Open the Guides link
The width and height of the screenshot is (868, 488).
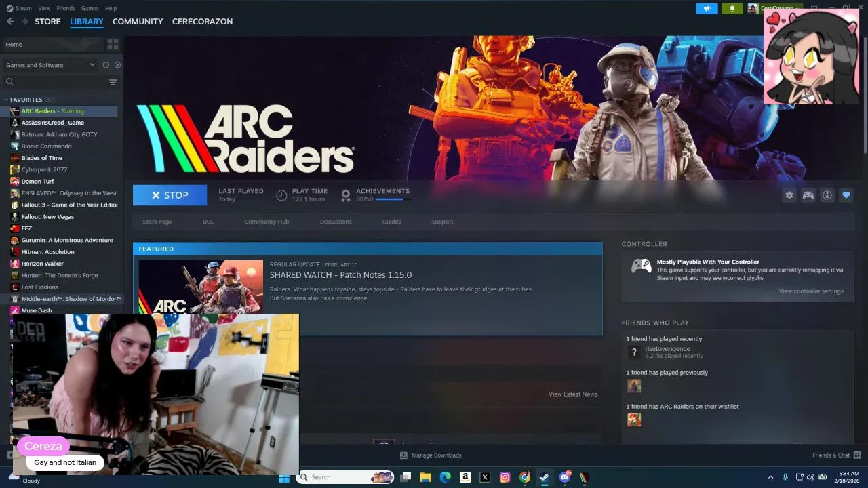tap(391, 222)
